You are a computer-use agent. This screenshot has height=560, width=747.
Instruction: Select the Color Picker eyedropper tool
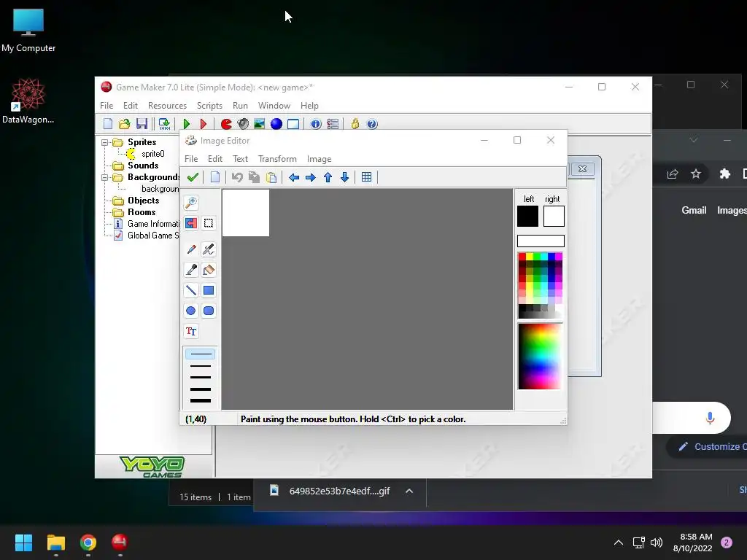191,270
